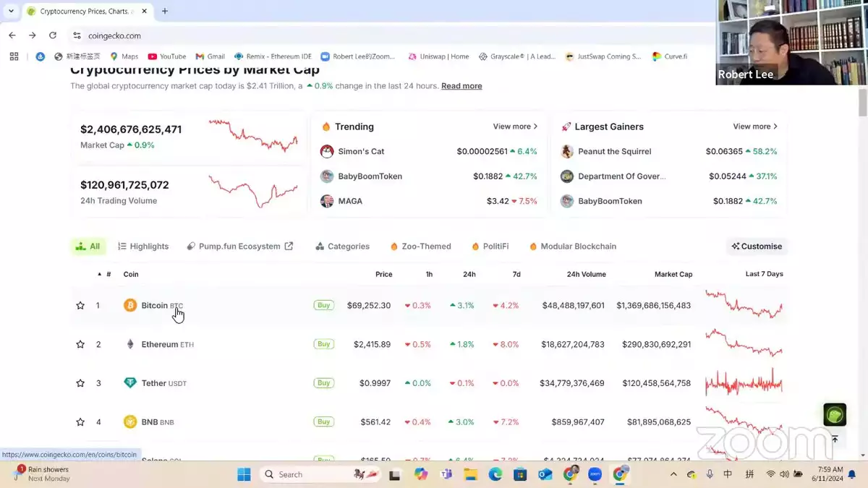
Task: Switch to the Categories tab
Action: tap(342, 247)
